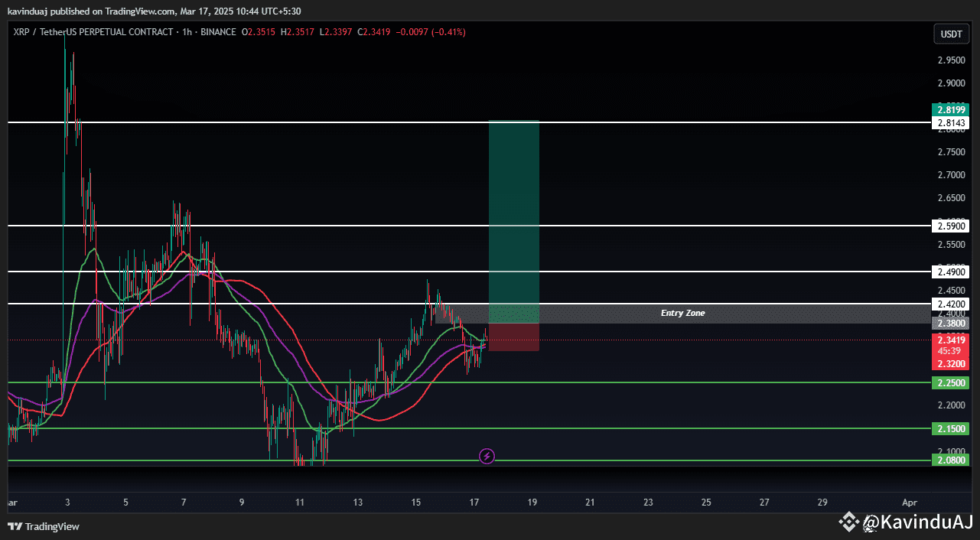Click the 45:39 candle countdown timer
Image resolution: width=980 pixels, height=540 pixels.
click(x=950, y=351)
